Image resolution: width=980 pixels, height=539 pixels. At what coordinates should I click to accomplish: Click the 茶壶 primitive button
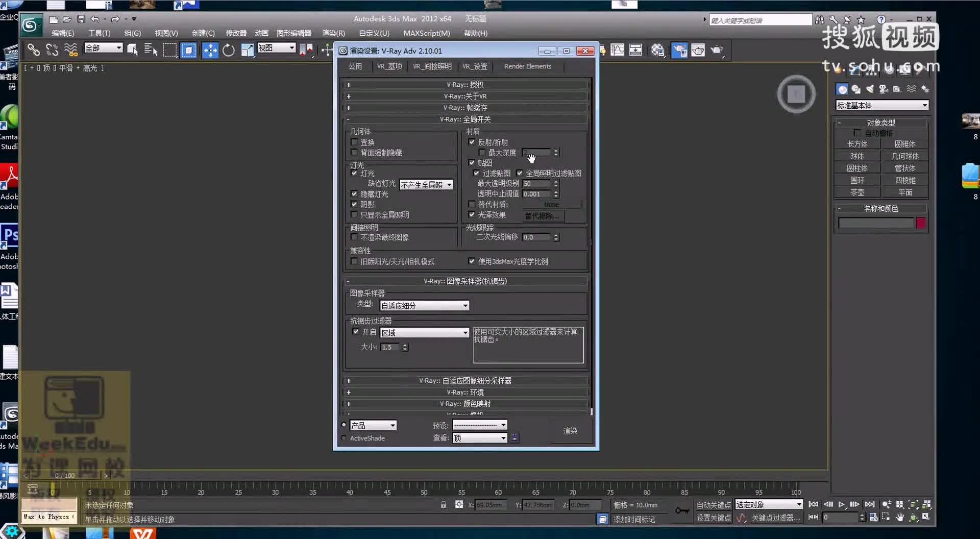coord(857,192)
